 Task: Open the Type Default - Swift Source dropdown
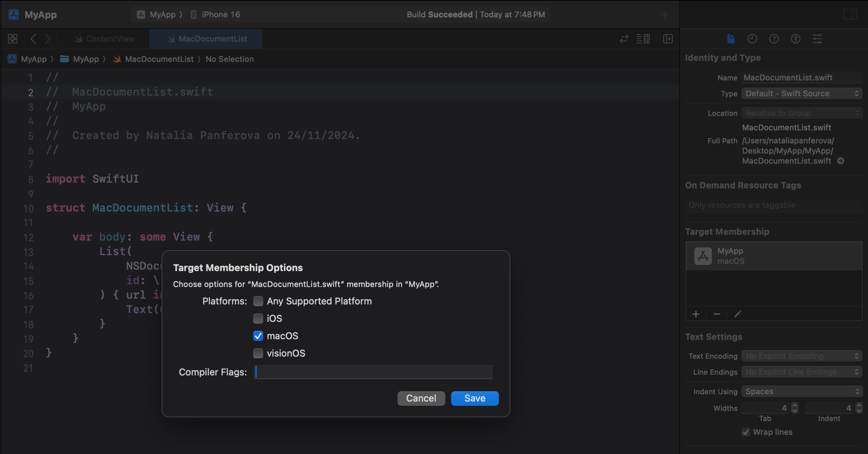coord(802,93)
